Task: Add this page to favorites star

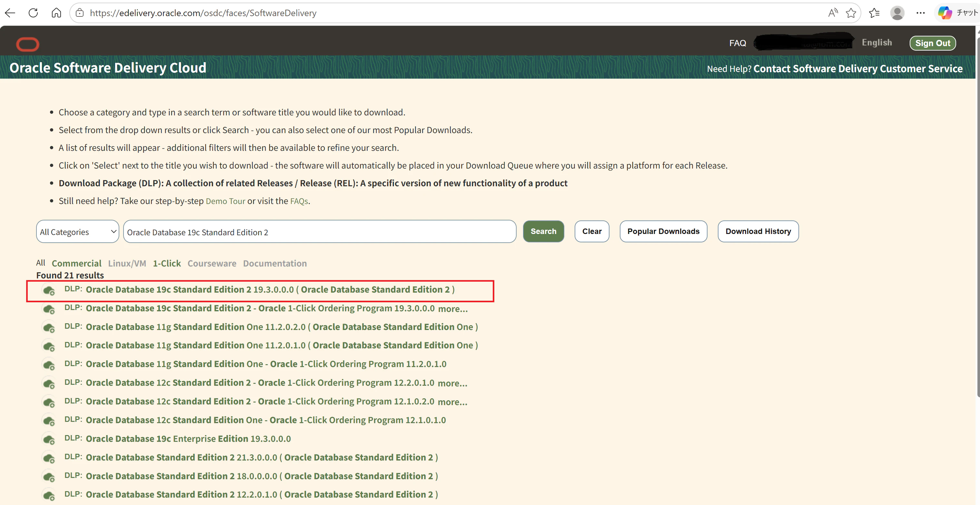Action: tap(851, 13)
